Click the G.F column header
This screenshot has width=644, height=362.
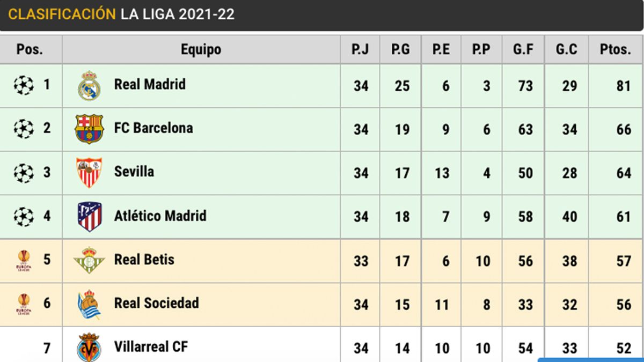523,50
